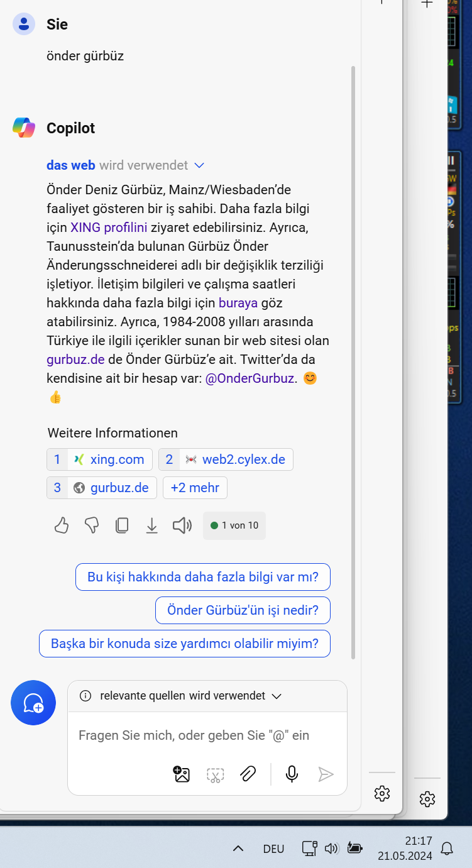Click the thumbs down dislike icon
Viewport: 472px width, 868px height.
pyautogui.click(x=92, y=525)
